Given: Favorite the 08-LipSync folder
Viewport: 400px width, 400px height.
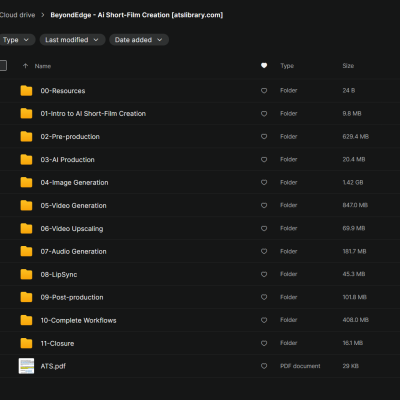Looking at the screenshot, I should tap(264, 274).
